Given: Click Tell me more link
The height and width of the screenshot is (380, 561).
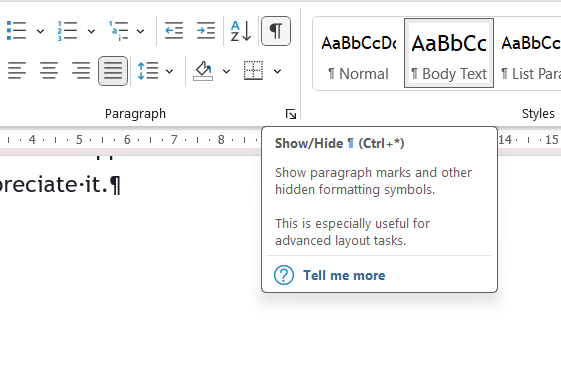Looking at the screenshot, I should pos(344,276).
